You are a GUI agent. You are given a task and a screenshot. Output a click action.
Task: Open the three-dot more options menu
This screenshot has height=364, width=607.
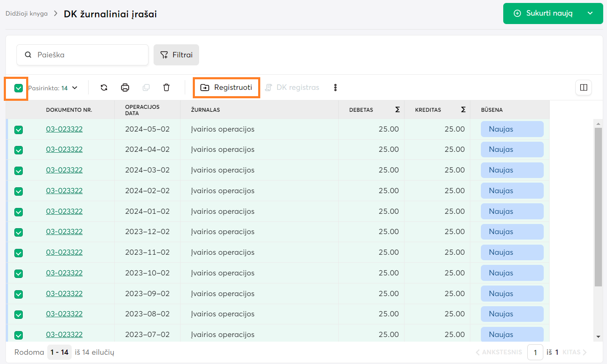335,88
